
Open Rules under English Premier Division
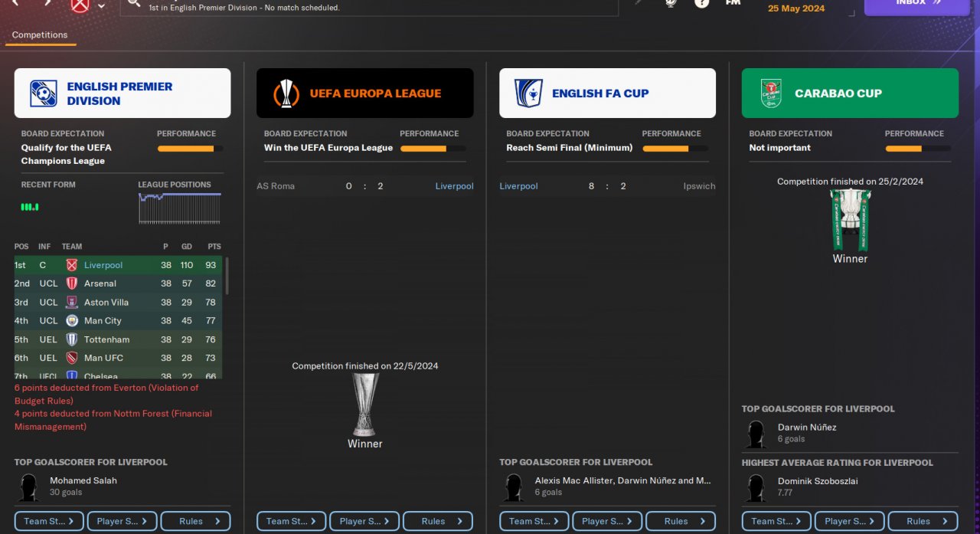pyautogui.click(x=195, y=521)
